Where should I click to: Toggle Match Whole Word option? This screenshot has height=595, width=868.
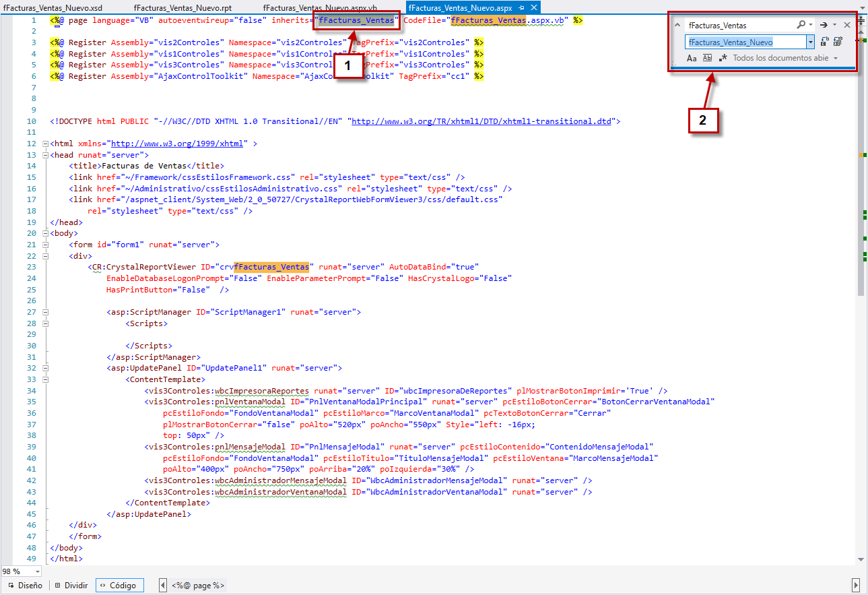(707, 59)
